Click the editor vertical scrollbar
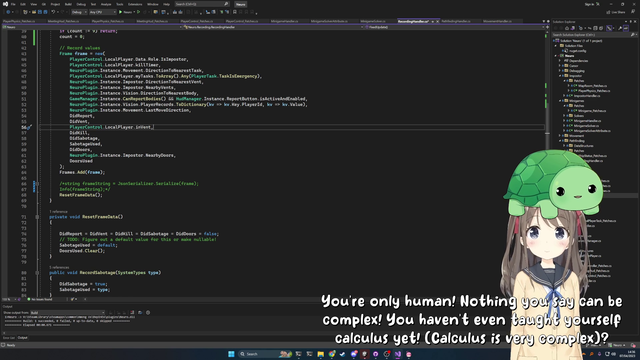 pos(547,163)
